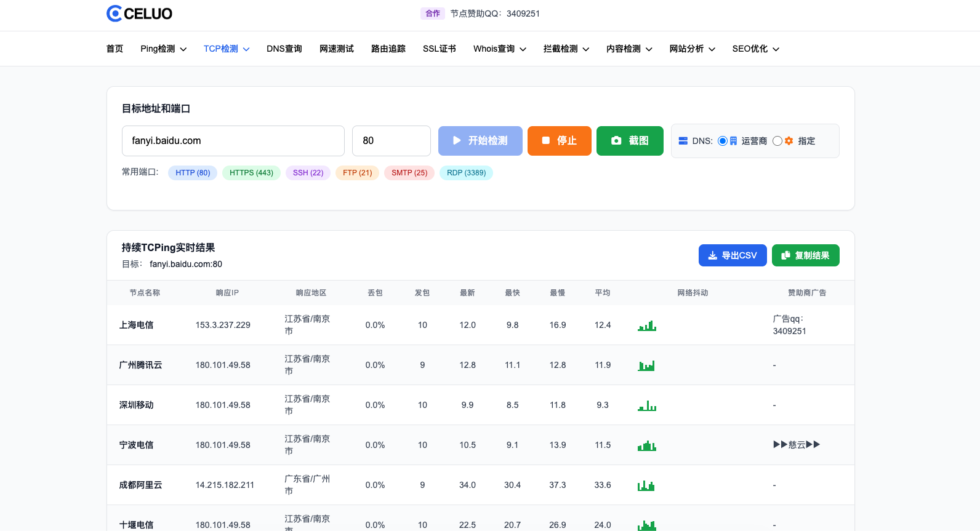980x531 pixels.
Task: Click the CELUO logo icon
Action: (x=114, y=14)
